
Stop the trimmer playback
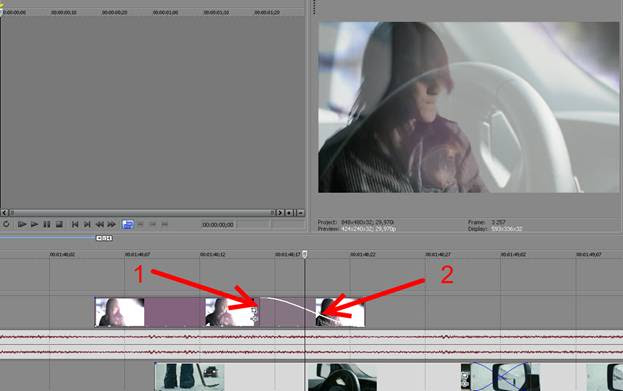pos(59,225)
